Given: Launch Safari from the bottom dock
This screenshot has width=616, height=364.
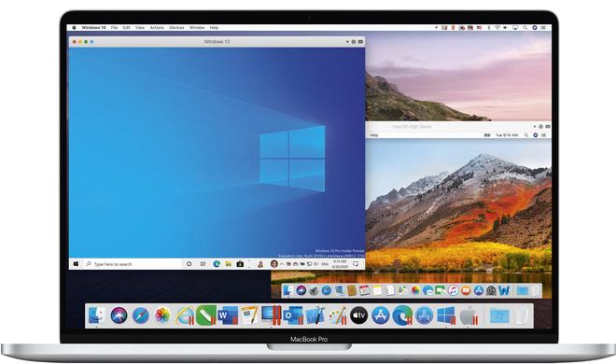Looking at the screenshot, I should pos(141,315).
